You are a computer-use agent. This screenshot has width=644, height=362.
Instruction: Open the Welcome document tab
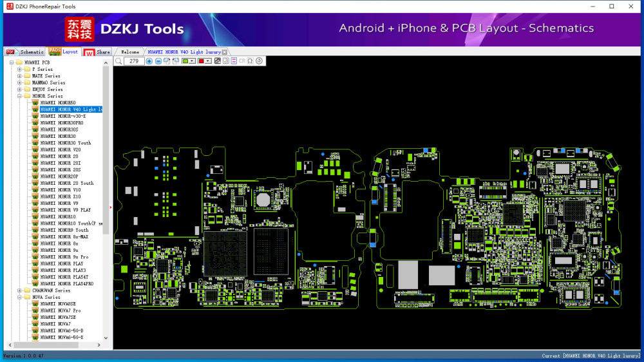coord(130,52)
